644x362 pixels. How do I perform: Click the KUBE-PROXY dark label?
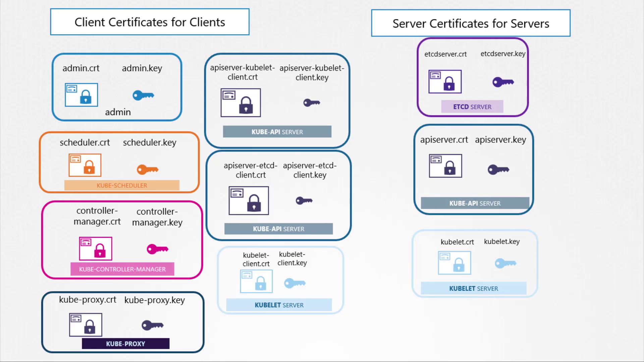point(125,344)
